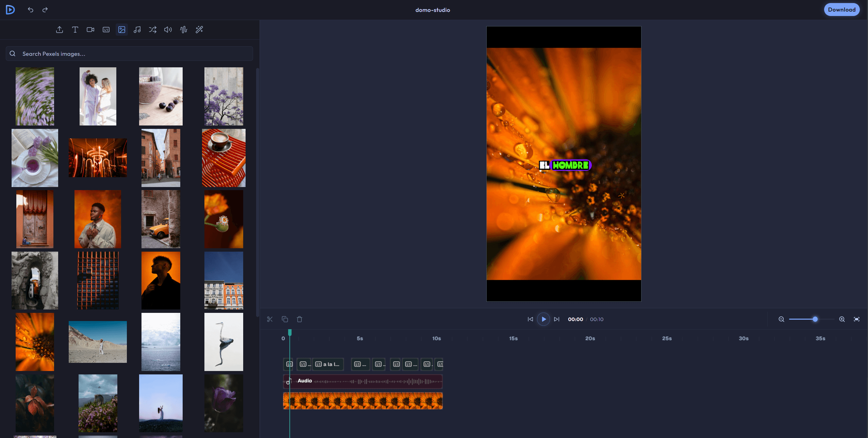Click the trash delete icon
The image size is (868, 438).
pyautogui.click(x=299, y=319)
